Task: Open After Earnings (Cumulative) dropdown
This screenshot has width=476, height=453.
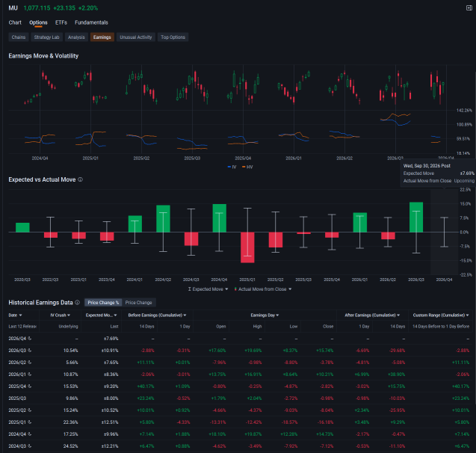Action: tap(372, 315)
